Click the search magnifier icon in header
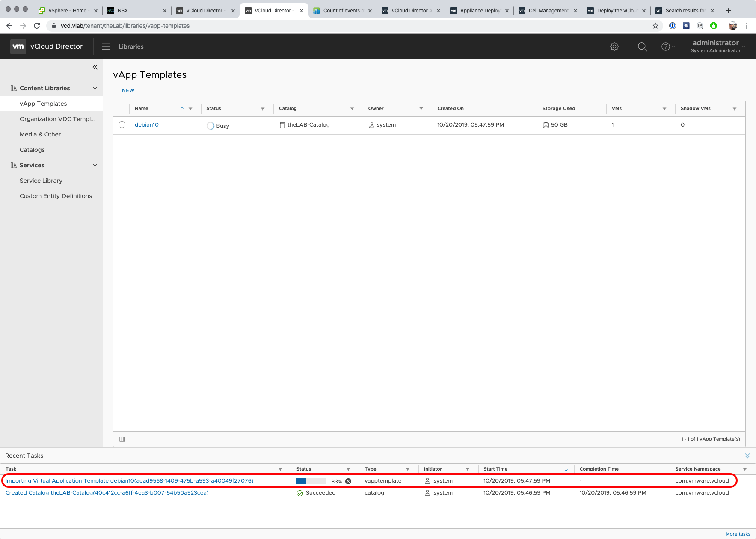Image resolution: width=756 pixels, height=539 pixels. click(x=642, y=47)
